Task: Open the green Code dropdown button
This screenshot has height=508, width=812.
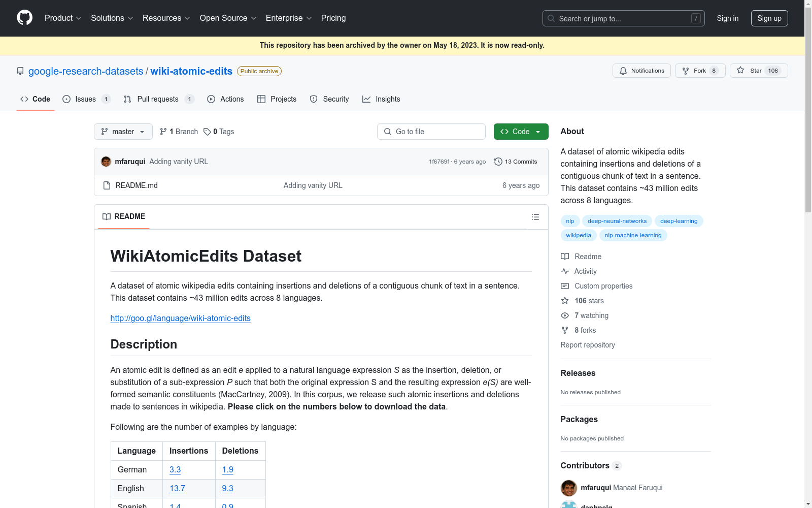Action: point(521,132)
